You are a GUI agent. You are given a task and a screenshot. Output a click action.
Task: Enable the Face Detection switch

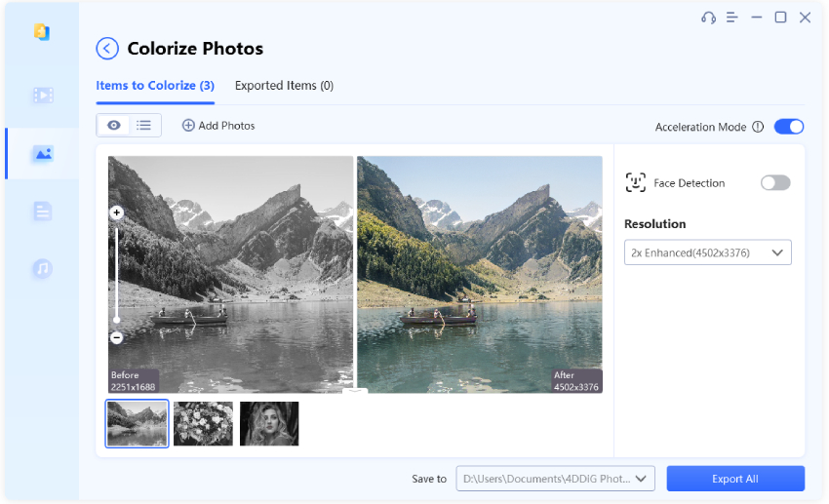[x=775, y=183]
